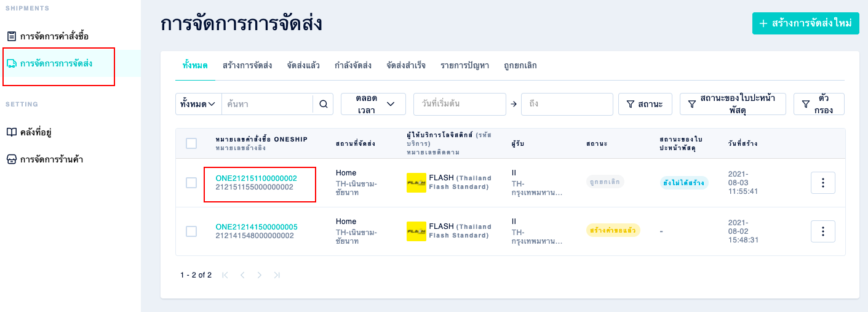This screenshot has height=312, width=868.
Task: Click the ค้นหา search field
Action: tap(267, 104)
